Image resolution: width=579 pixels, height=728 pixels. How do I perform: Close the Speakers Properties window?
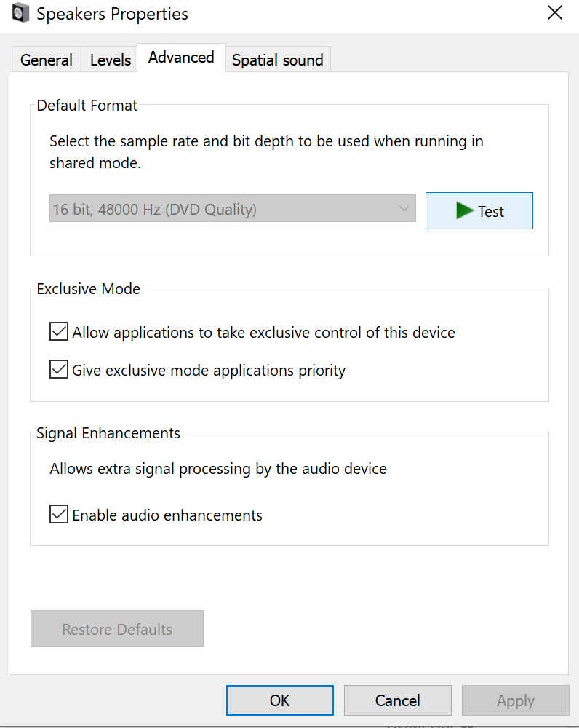[555, 12]
